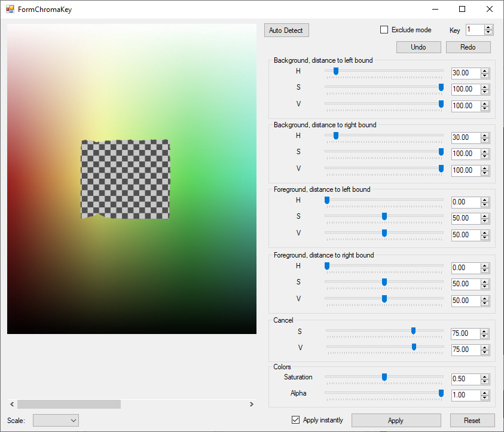Click Background left bound V value field

pyautogui.click(x=466, y=106)
